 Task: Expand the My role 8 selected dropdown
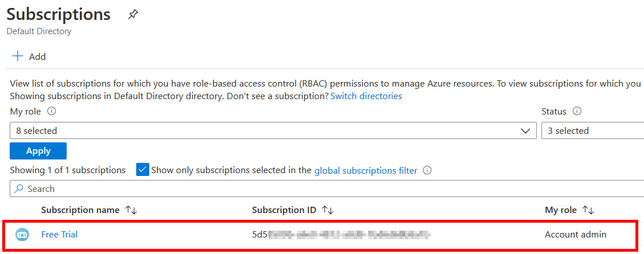point(273,131)
